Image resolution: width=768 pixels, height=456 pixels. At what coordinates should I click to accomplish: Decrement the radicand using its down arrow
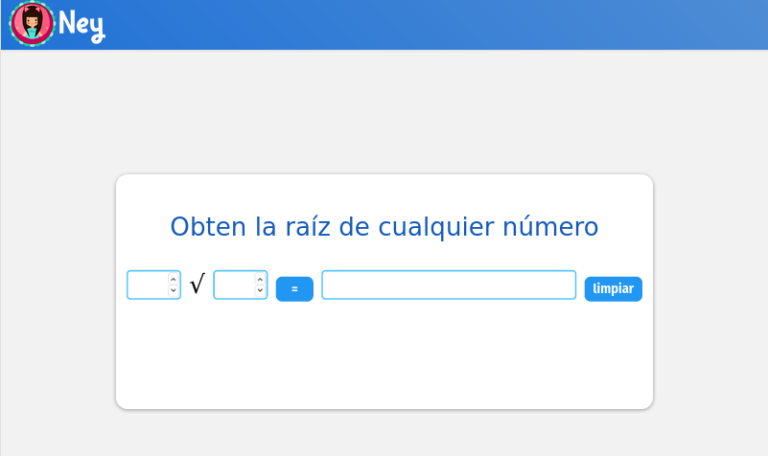tap(260, 291)
